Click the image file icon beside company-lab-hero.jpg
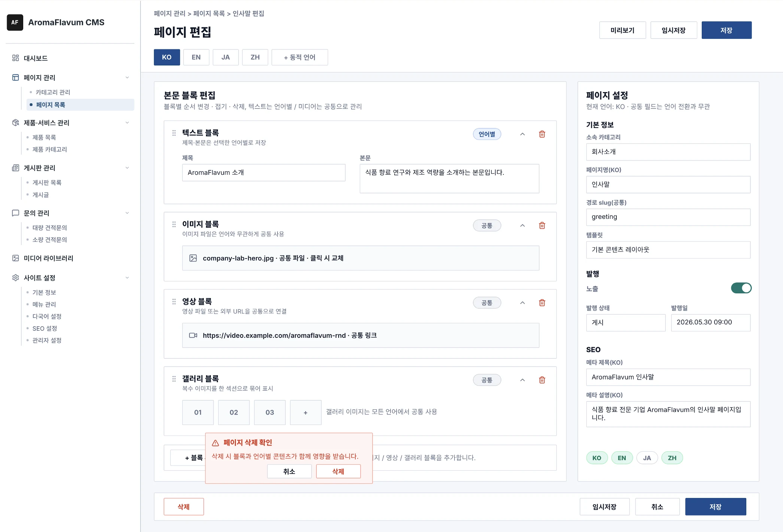783x532 pixels. 193,258
